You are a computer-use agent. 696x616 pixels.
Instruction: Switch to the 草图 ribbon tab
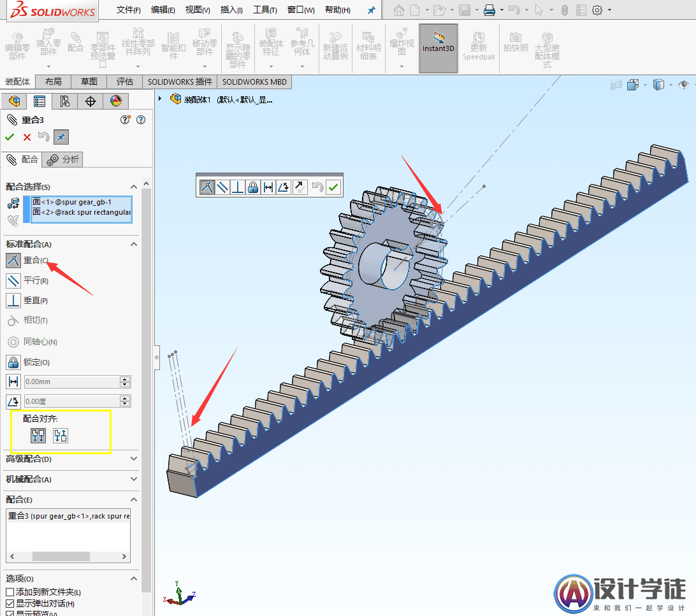pyautogui.click(x=89, y=82)
